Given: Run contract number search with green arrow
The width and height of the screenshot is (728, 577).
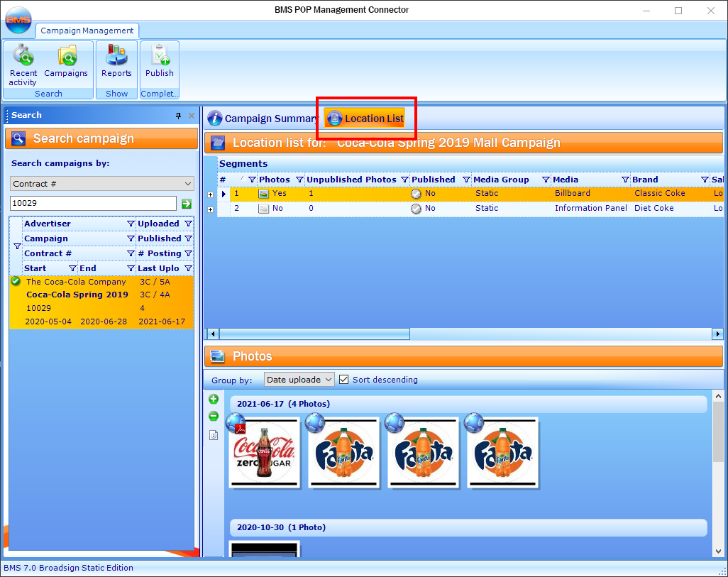Looking at the screenshot, I should [187, 204].
